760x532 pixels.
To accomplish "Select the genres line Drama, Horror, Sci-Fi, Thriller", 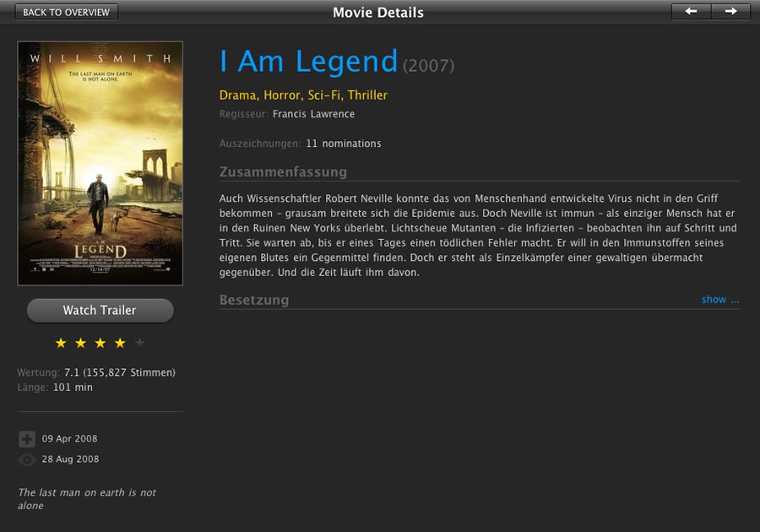I will tap(303, 95).
